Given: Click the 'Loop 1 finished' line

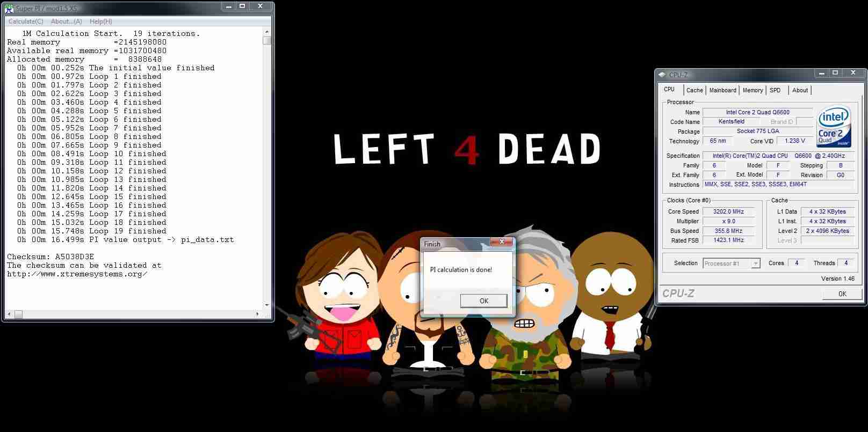Looking at the screenshot, I should coord(89,77).
